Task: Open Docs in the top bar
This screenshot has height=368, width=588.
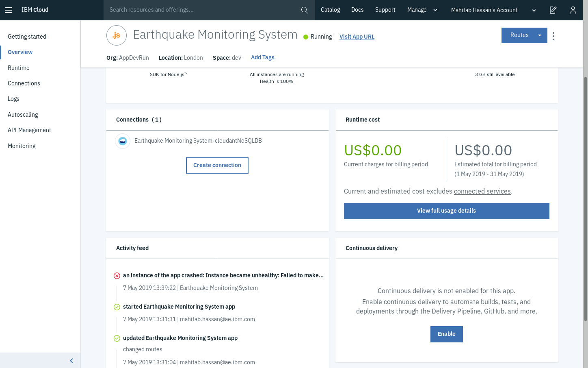Action: [357, 10]
